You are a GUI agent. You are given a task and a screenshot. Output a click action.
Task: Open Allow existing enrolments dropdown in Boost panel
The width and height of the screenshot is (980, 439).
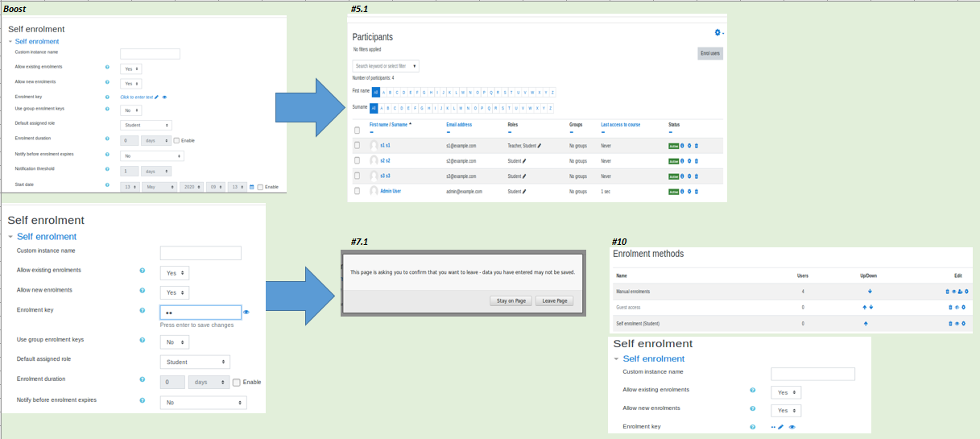pyautogui.click(x=130, y=68)
